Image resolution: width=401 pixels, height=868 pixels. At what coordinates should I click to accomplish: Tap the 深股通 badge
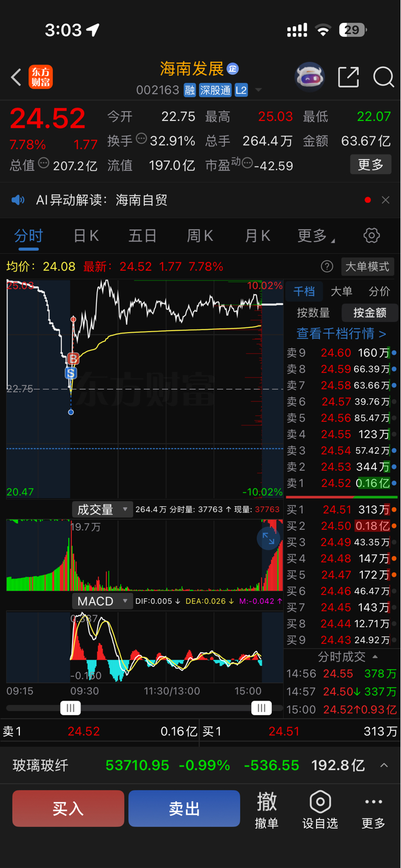tap(215, 90)
